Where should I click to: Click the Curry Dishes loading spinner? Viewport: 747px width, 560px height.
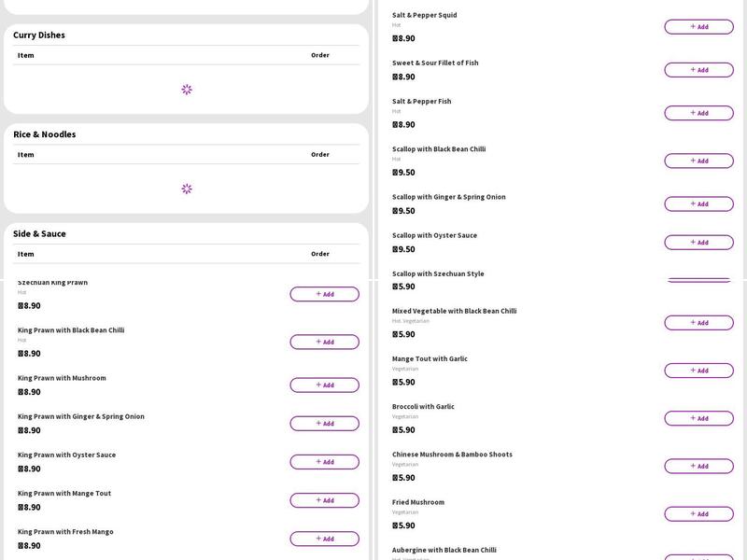point(187,90)
